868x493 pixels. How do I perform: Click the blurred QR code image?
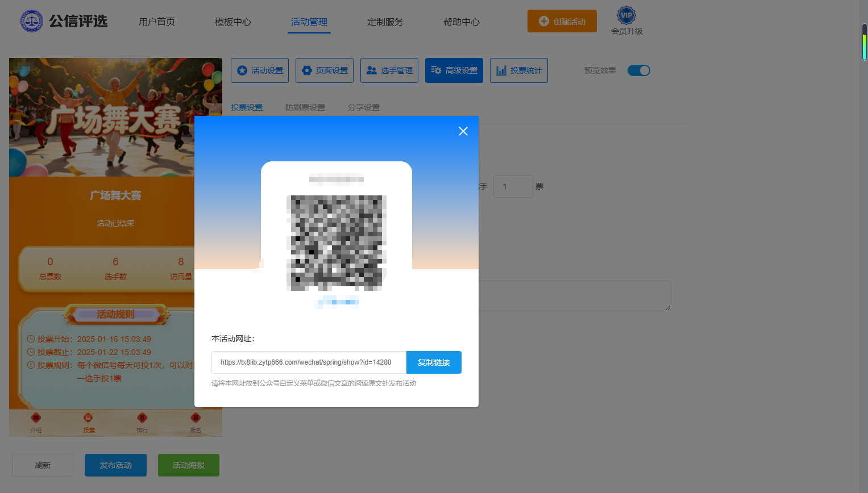[x=337, y=243]
